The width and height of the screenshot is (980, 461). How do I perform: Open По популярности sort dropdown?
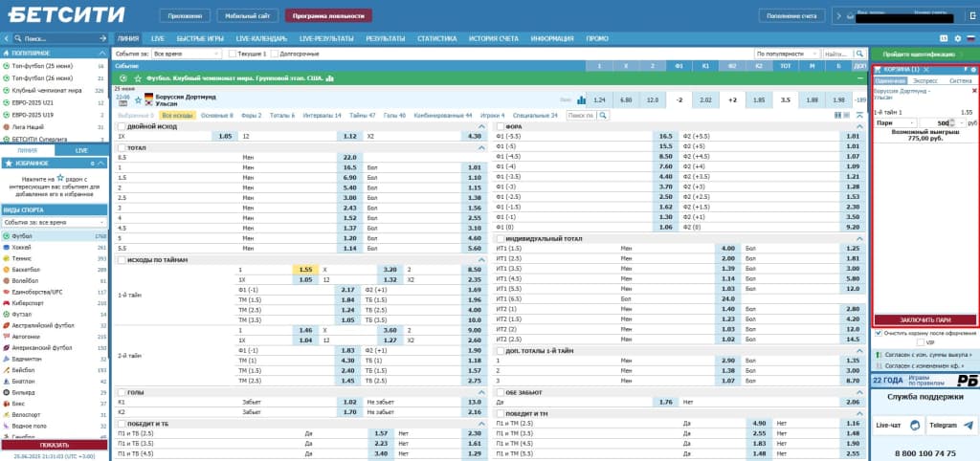(787, 55)
